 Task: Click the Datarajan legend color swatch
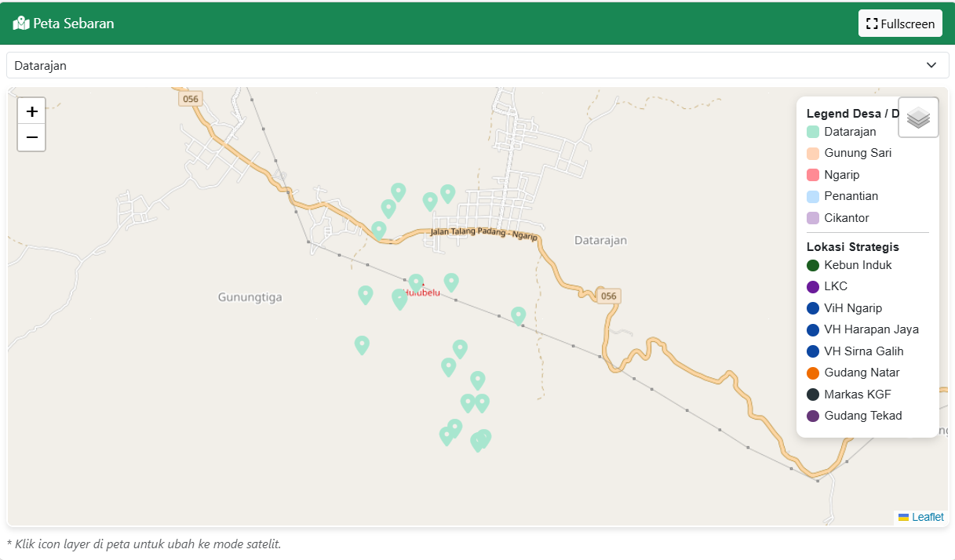pyautogui.click(x=813, y=132)
